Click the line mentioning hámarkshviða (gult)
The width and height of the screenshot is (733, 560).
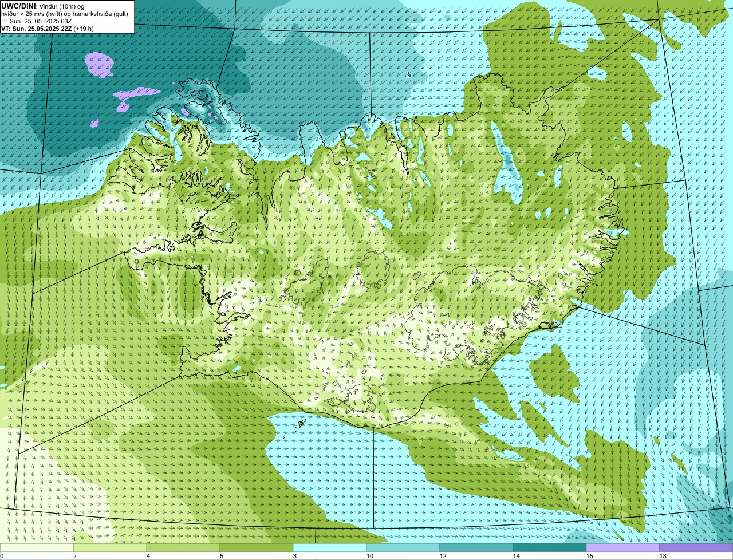tap(65, 14)
